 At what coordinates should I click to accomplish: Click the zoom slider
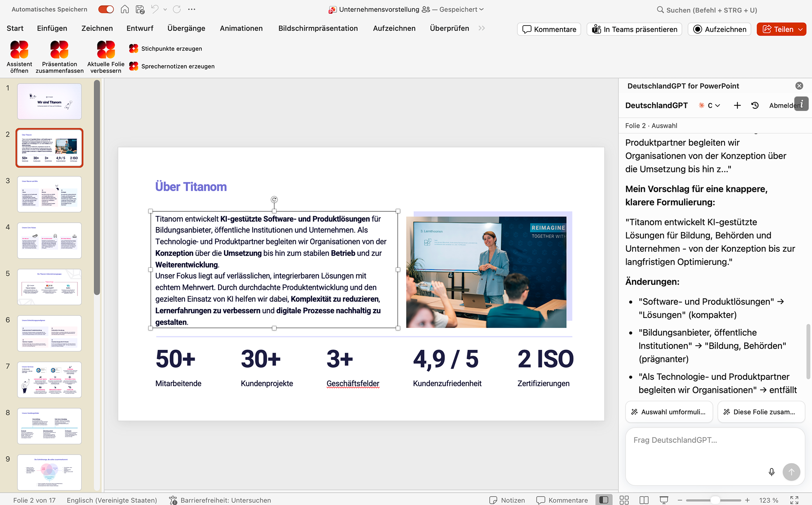pyautogui.click(x=713, y=500)
